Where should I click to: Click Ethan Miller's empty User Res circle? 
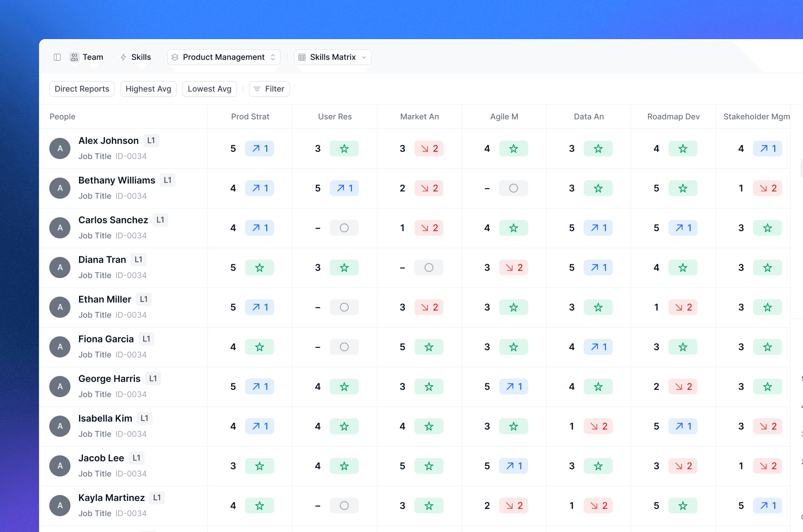point(344,307)
